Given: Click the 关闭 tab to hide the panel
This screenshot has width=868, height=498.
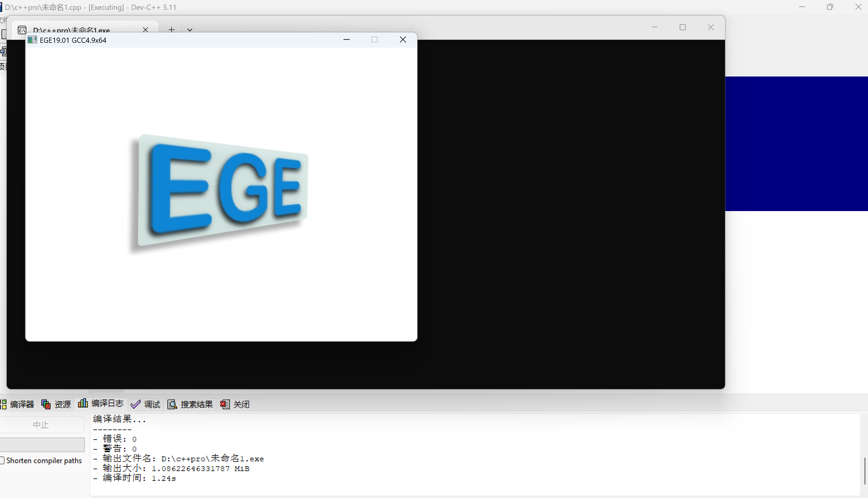Looking at the screenshot, I should [235, 404].
